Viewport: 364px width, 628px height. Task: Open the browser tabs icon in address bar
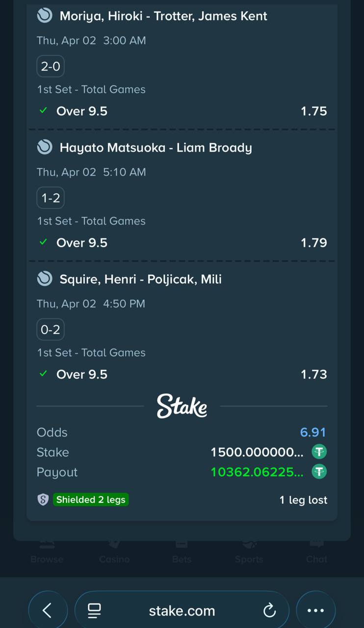tap(94, 610)
